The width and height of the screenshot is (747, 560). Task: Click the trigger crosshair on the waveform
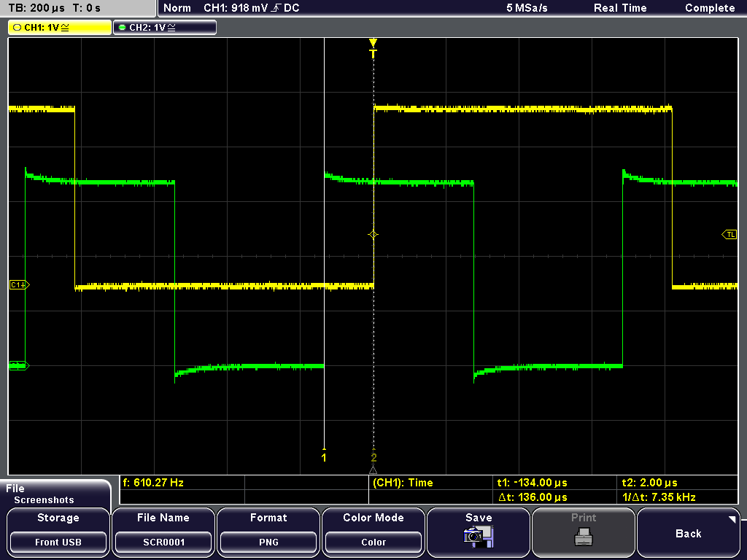pyautogui.click(x=373, y=234)
